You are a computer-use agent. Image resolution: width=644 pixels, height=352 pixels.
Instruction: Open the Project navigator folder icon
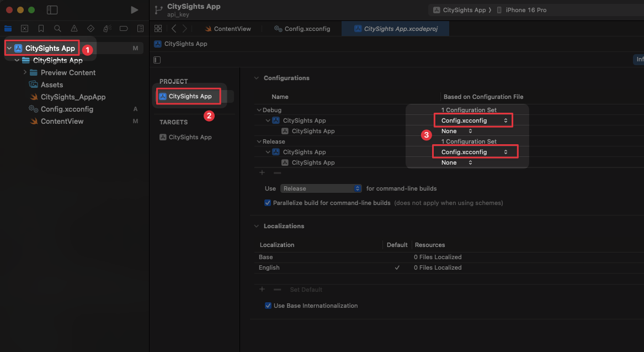point(8,28)
